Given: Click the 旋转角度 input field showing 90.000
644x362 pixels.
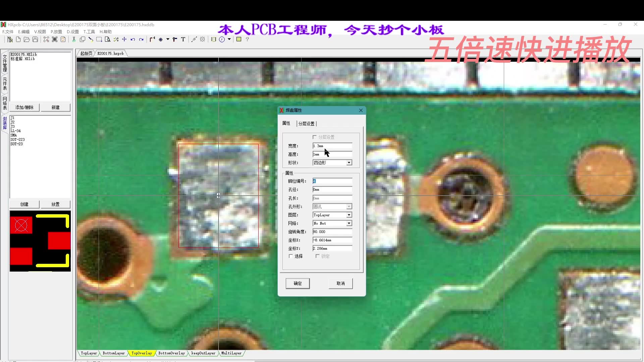Looking at the screenshot, I should 332,232.
